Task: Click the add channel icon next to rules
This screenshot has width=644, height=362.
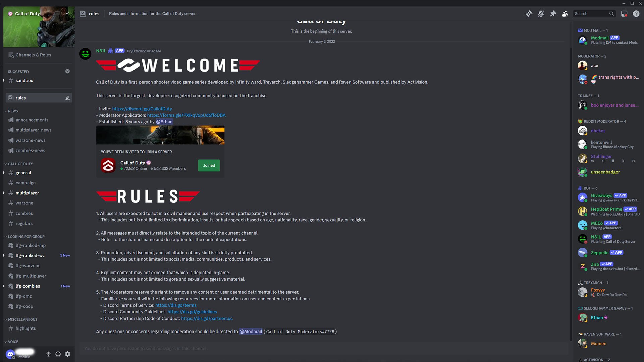Action: 67,97
